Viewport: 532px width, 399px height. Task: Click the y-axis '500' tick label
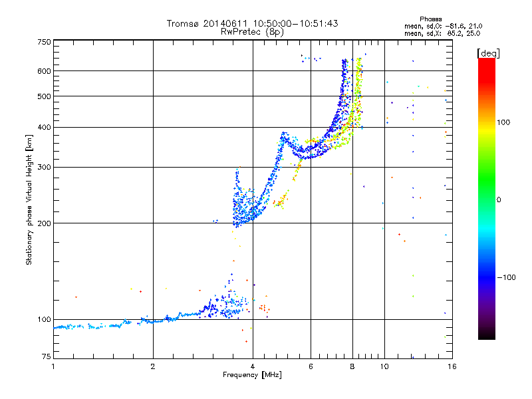click(44, 96)
